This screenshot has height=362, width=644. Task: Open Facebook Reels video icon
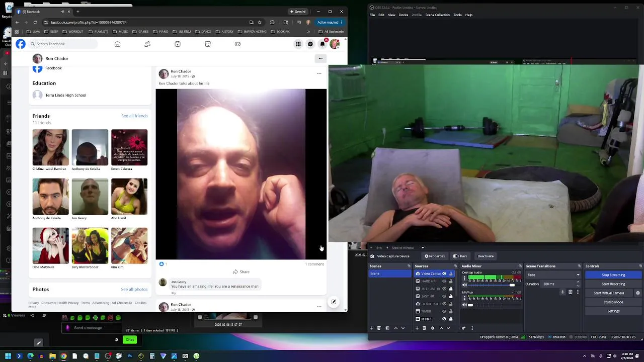click(178, 44)
